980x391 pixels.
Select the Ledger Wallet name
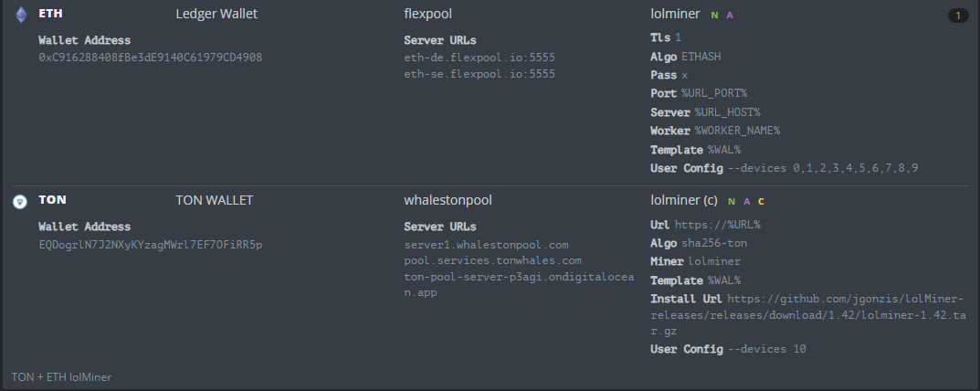click(216, 15)
